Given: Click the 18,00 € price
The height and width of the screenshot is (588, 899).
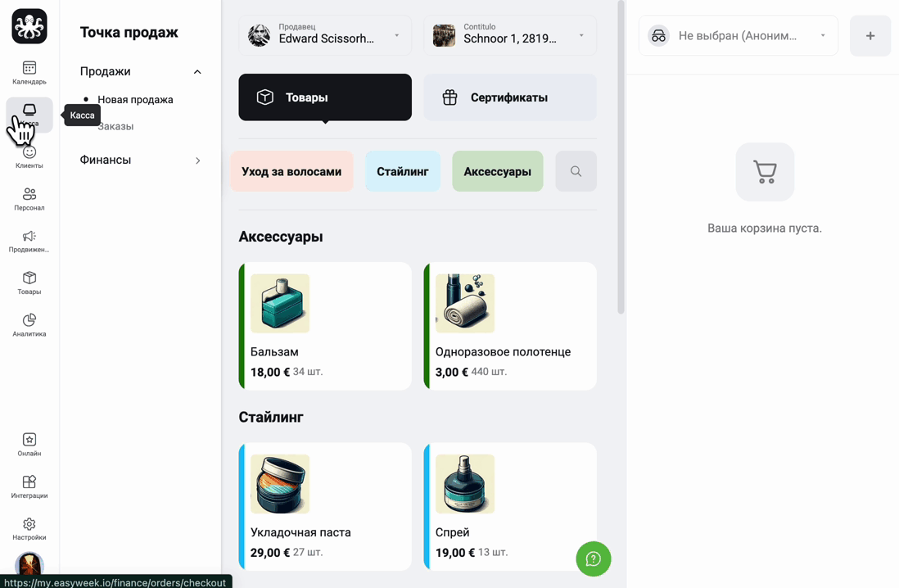Looking at the screenshot, I should click(270, 373).
